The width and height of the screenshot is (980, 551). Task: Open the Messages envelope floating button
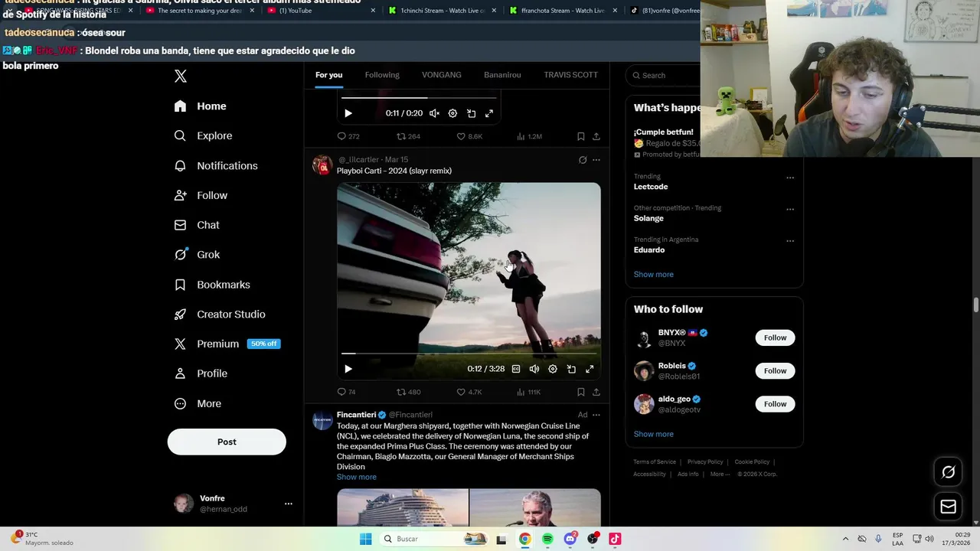coord(948,507)
